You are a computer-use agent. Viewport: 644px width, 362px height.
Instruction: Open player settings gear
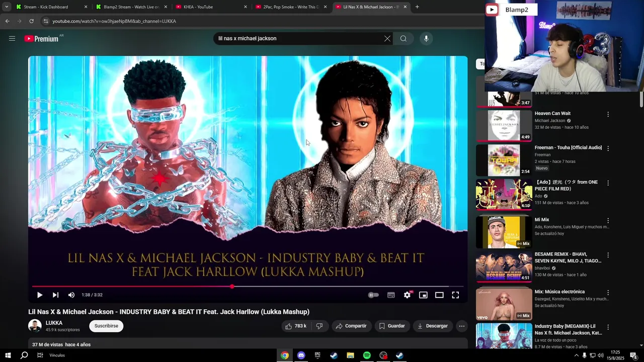click(407, 295)
